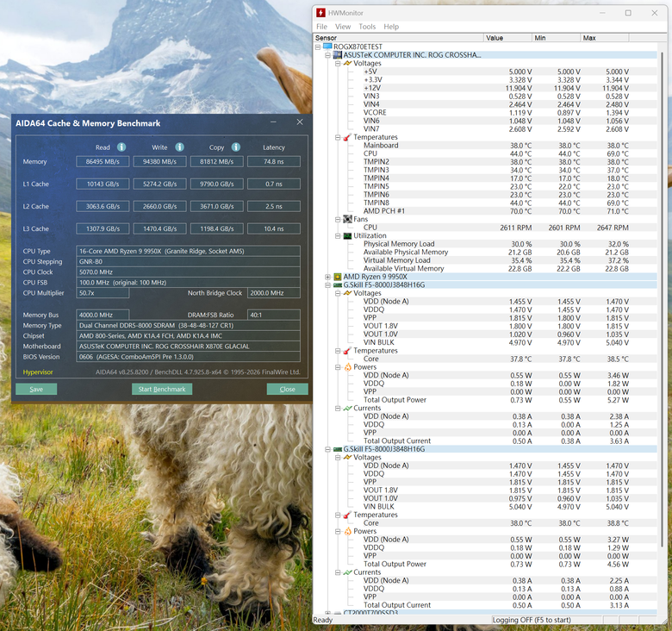Click the Memory Latency 74.8 ns field
This screenshot has width=672, height=631.
[x=274, y=161]
